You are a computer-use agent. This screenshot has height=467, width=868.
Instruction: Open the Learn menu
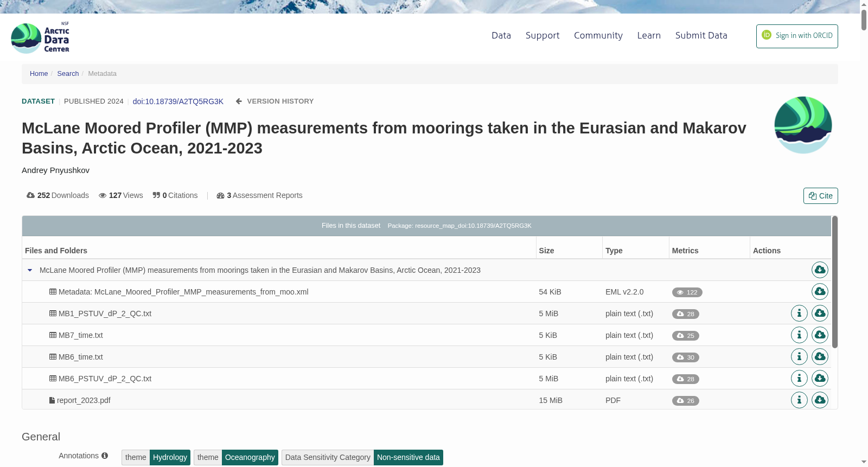click(x=649, y=35)
